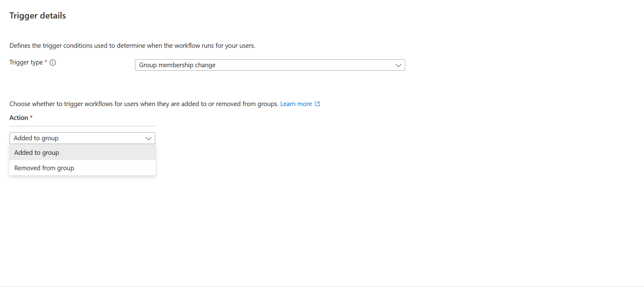644x288 pixels.
Task: Click the Learn more hyperlink text
Action: (x=296, y=104)
